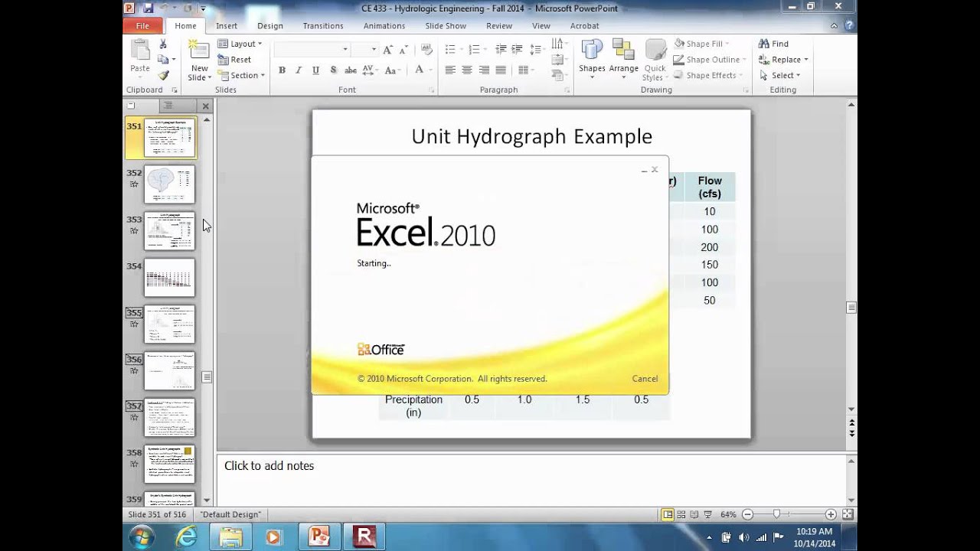
Task: Click the Find binoculars button
Action: click(773, 44)
